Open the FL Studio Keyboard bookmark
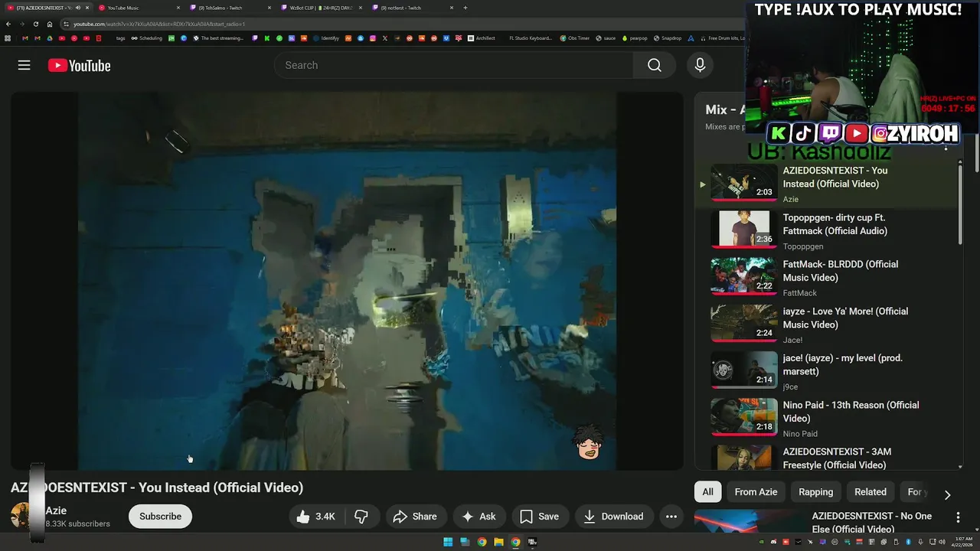Image resolution: width=980 pixels, height=551 pixels. 531,38
